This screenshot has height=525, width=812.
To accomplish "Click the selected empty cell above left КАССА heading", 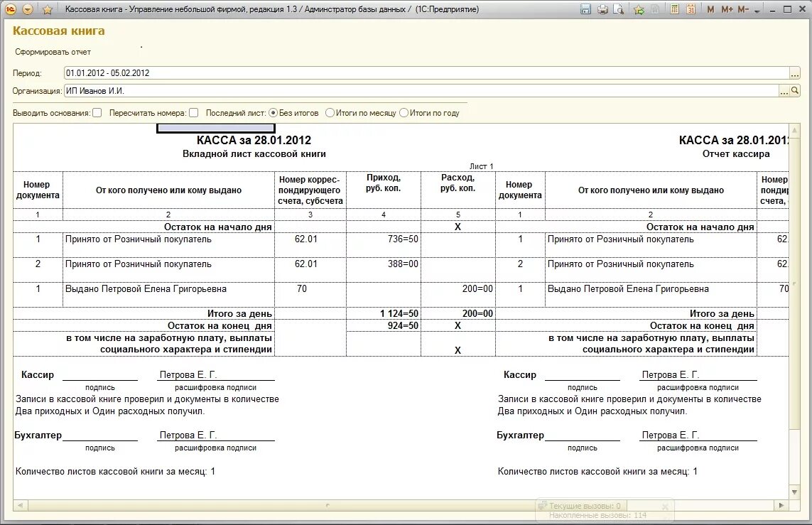I will tap(215, 128).
